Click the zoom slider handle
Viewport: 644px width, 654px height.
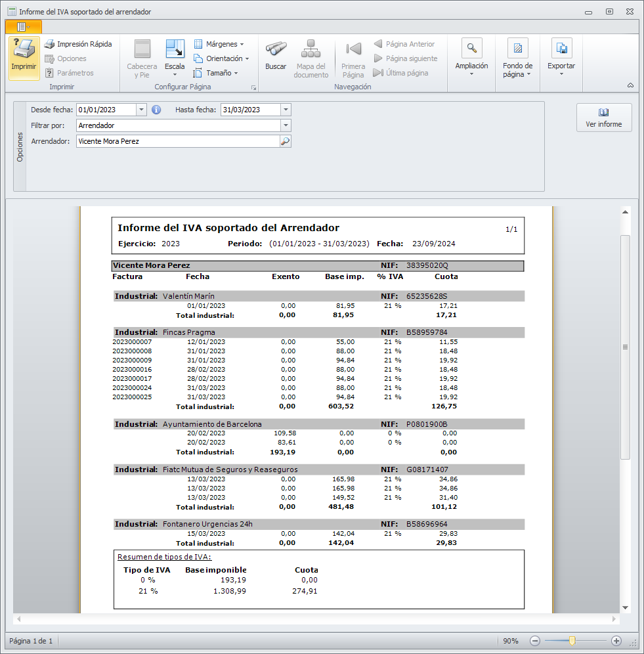(572, 641)
